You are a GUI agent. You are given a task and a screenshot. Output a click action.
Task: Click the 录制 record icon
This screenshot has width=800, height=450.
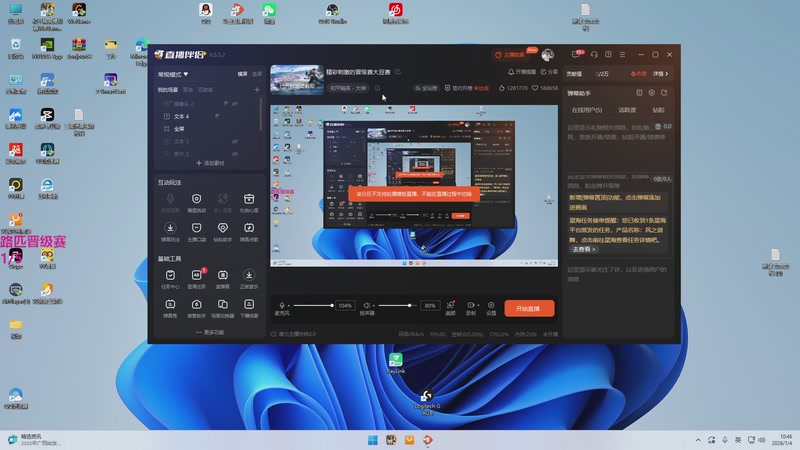[470, 305]
